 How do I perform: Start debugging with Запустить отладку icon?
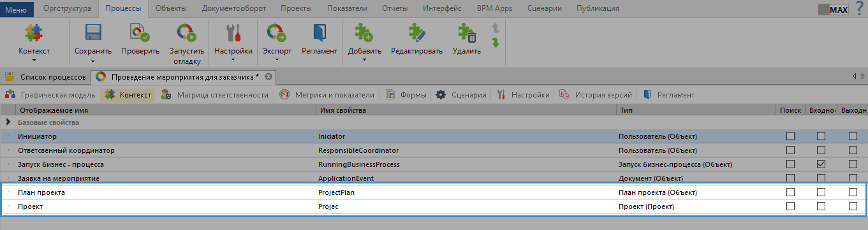pos(187,33)
